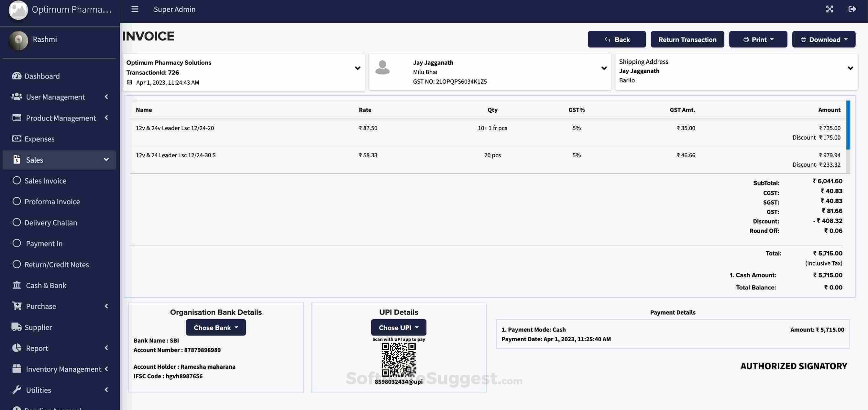Click the Return Transaction button
Image resolution: width=868 pixels, height=410 pixels.
pos(687,39)
